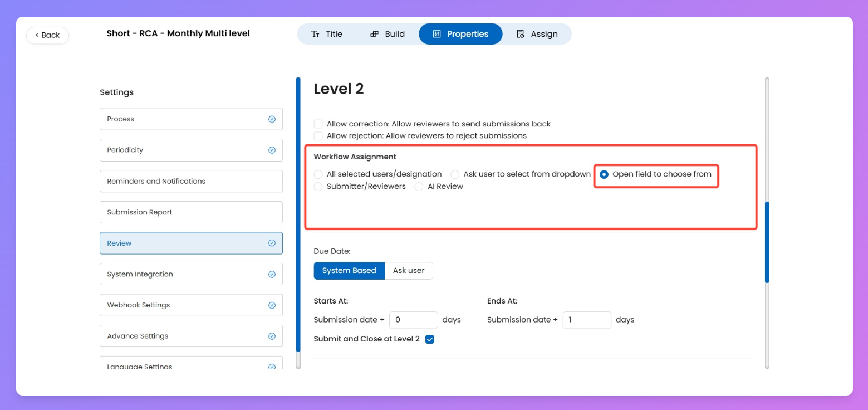The image size is (868, 410).
Task: Open Periodicity settings
Action: [x=191, y=150]
